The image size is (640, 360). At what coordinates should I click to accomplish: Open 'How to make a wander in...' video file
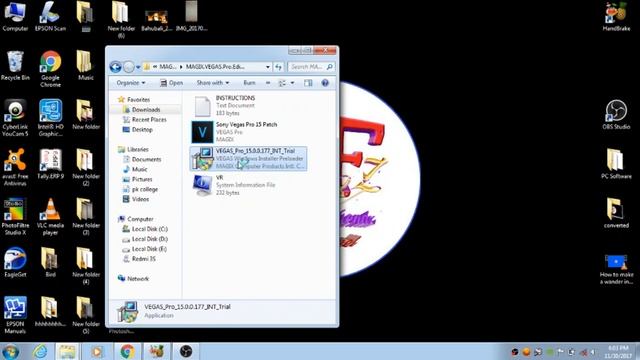click(x=616, y=269)
